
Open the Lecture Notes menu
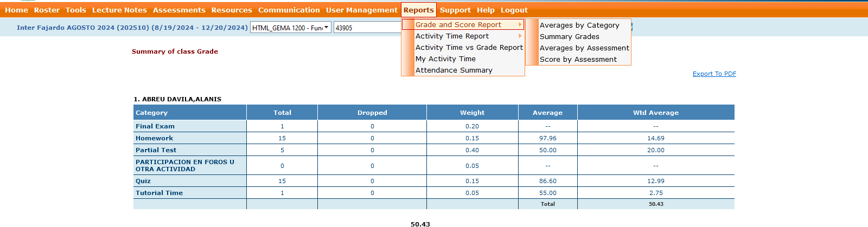pyautogui.click(x=119, y=10)
